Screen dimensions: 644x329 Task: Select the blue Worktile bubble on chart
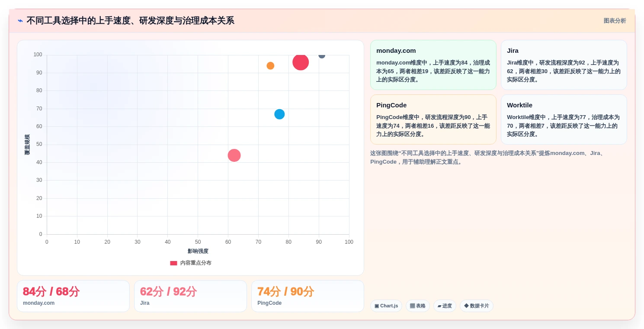279,114
